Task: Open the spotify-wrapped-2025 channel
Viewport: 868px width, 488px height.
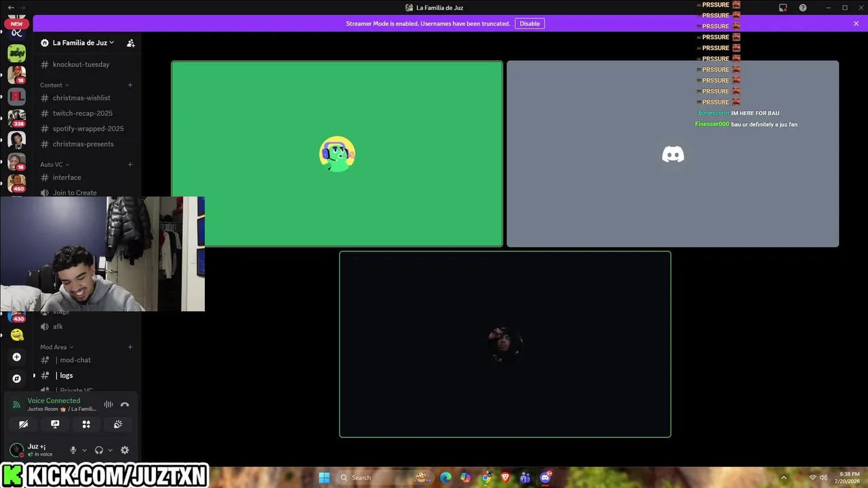Action: [x=87, y=129]
